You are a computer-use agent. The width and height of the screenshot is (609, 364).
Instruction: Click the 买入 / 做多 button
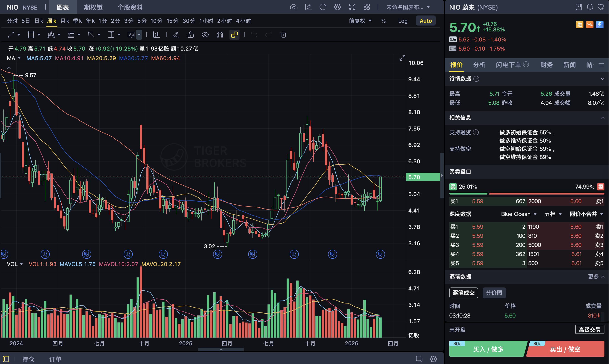[488, 349]
